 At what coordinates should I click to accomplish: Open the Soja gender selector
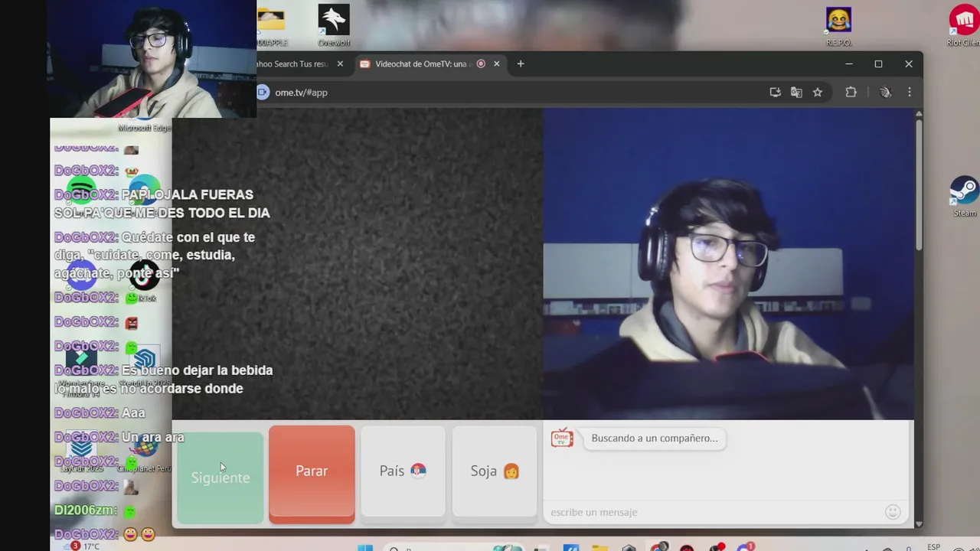click(495, 471)
